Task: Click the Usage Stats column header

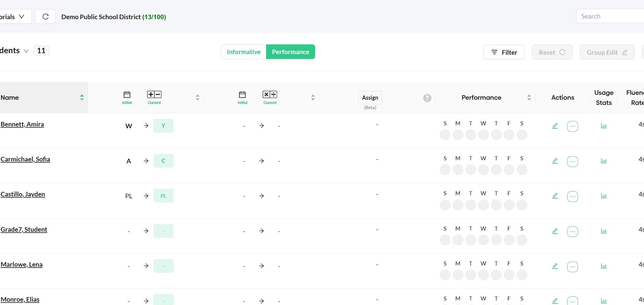Action: point(604,97)
